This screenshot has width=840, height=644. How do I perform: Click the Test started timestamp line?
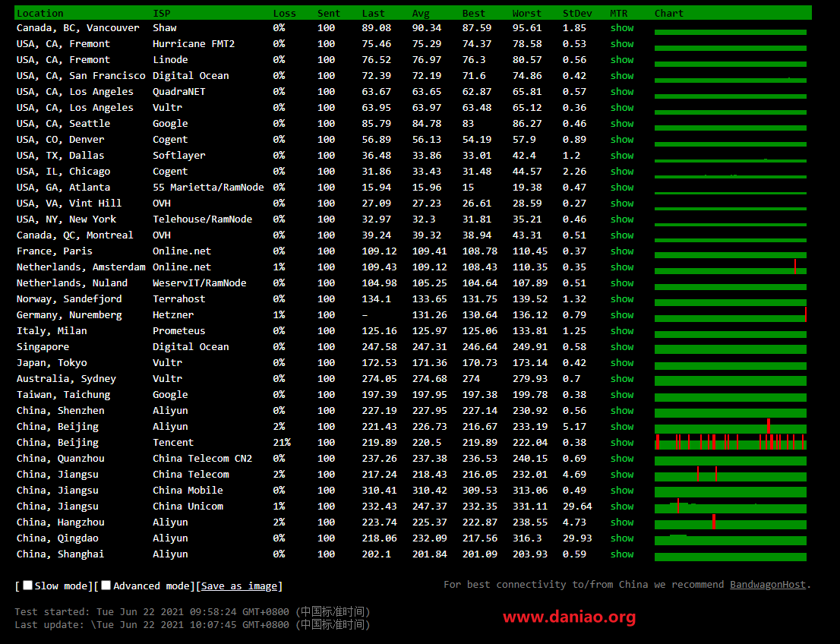coord(192,611)
